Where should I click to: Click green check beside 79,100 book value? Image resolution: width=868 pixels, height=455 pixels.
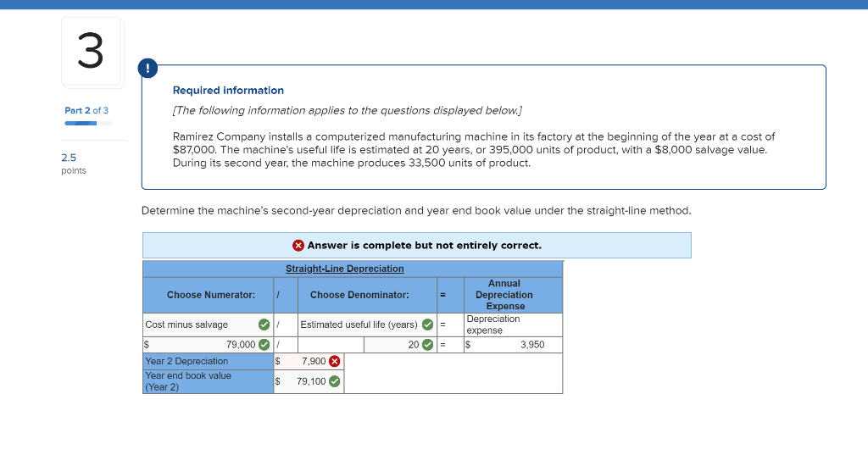click(334, 381)
